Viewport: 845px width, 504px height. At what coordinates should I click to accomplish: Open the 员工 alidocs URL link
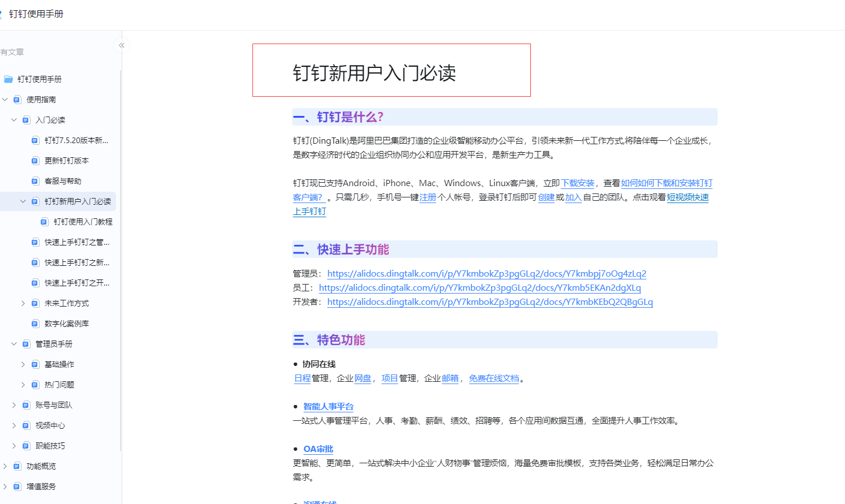coord(480,288)
